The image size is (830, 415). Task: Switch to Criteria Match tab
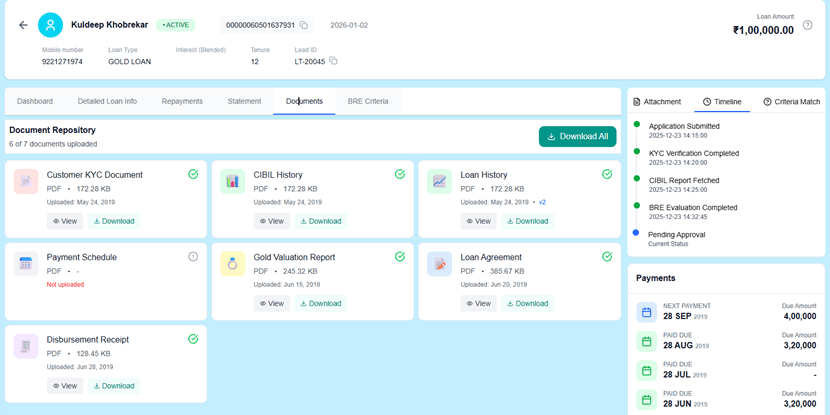791,102
